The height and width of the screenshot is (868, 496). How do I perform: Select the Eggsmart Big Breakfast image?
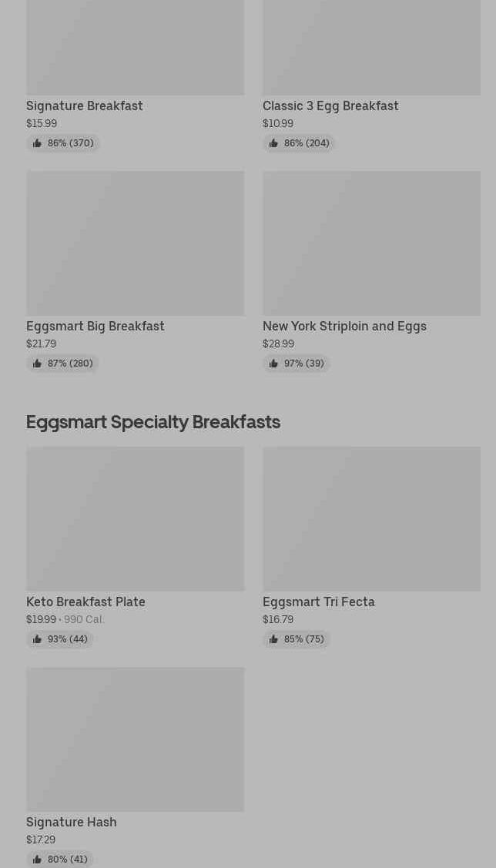click(x=135, y=243)
